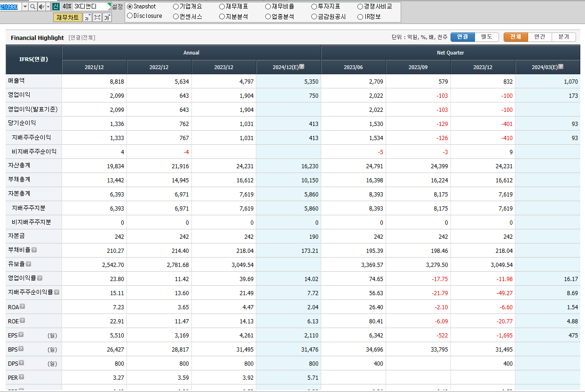The height and width of the screenshot is (392, 585).
Task: Select the Disclosure radio button
Action: pos(130,16)
